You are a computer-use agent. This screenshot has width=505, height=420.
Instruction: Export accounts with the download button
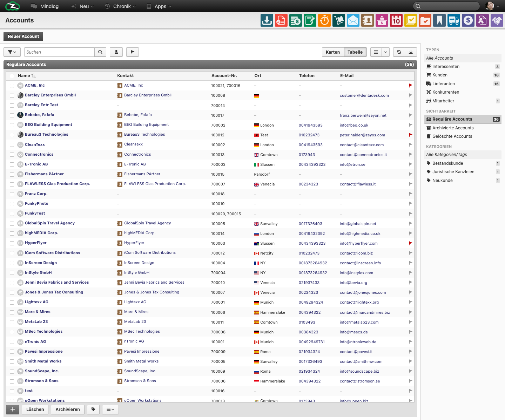pos(411,52)
